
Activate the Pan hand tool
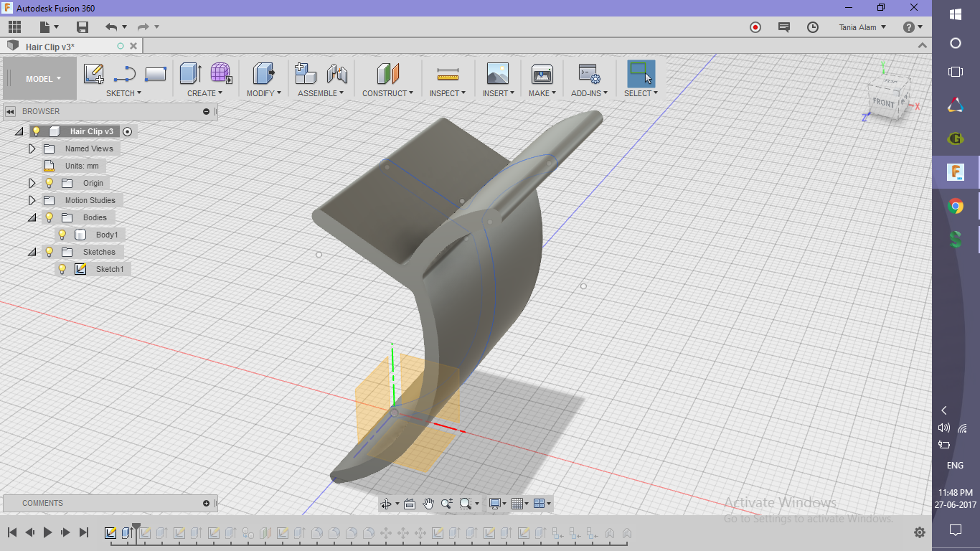pos(428,504)
